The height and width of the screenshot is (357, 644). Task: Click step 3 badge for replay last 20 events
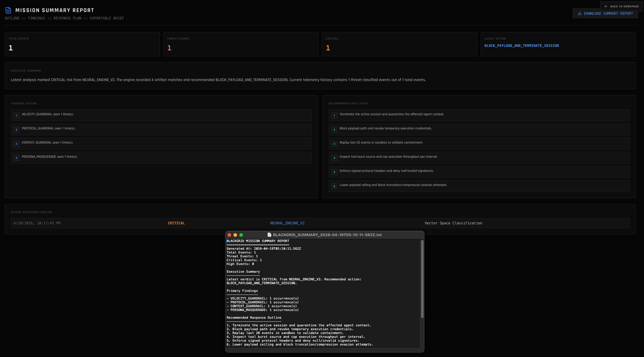click(334, 144)
